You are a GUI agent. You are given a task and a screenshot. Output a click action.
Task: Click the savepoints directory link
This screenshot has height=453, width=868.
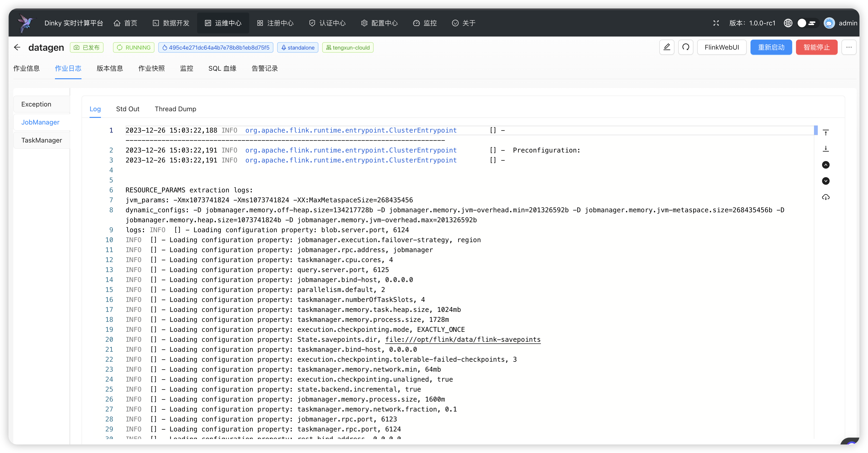(x=463, y=339)
